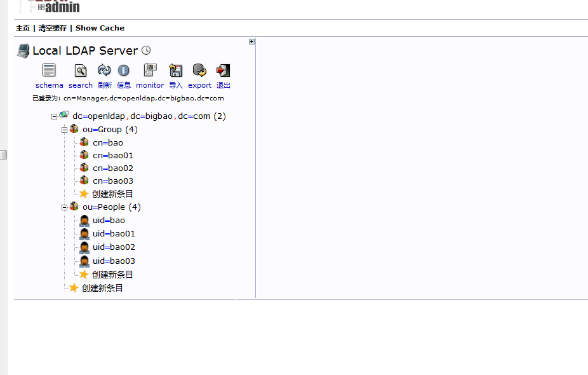
Task: Click the ou=Group entry icon
Action: click(74, 129)
